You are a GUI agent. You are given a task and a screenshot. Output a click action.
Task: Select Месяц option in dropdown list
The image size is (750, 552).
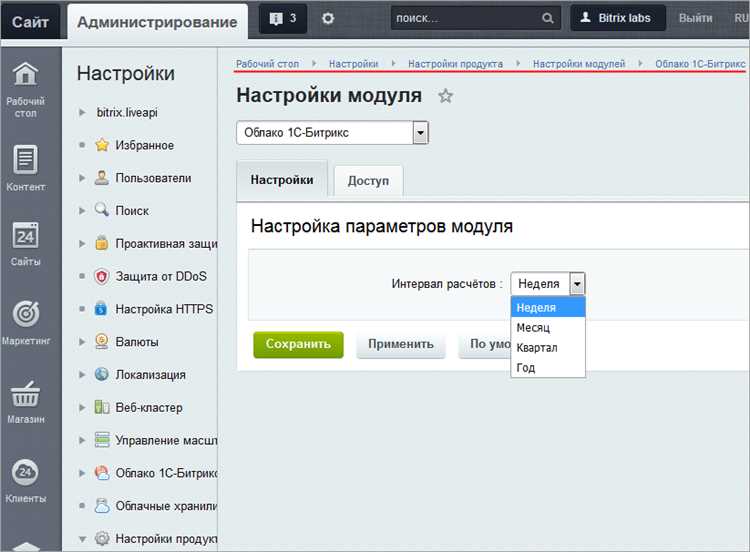pyautogui.click(x=548, y=328)
